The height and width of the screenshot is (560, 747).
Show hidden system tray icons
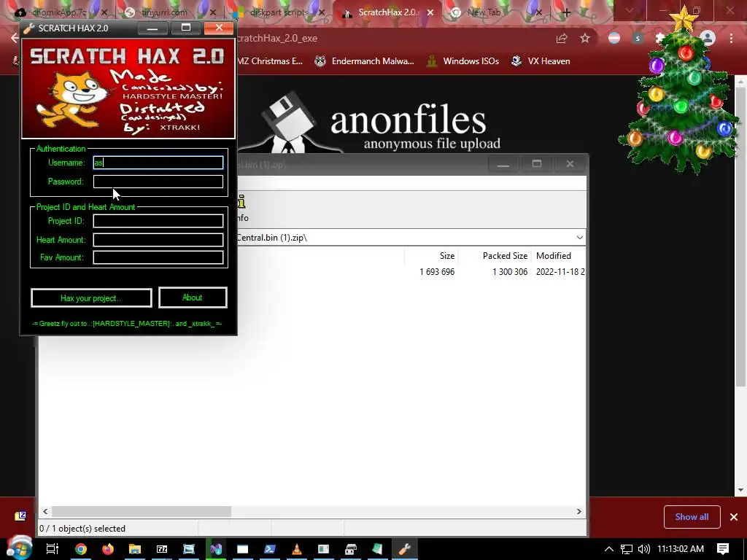(609, 549)
